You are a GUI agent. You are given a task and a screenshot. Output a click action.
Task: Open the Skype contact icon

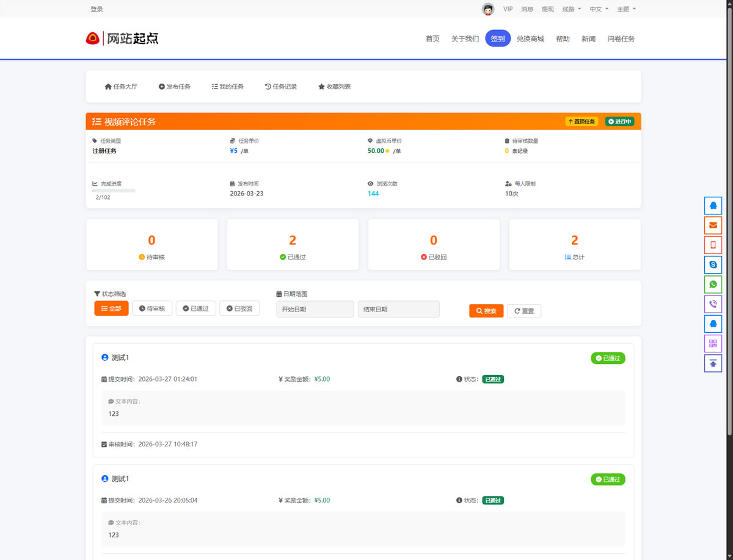[713, 264]
